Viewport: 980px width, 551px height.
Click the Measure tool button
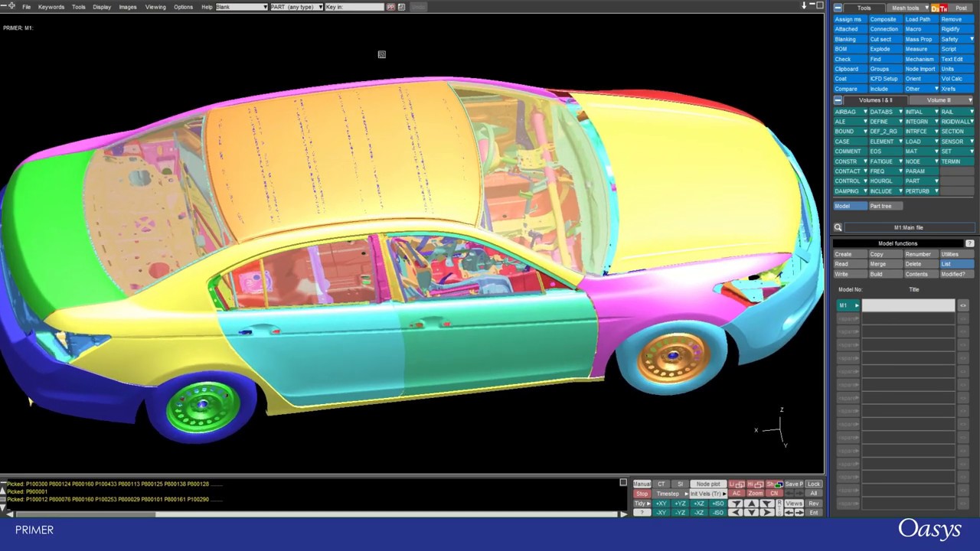pos(921,49)
